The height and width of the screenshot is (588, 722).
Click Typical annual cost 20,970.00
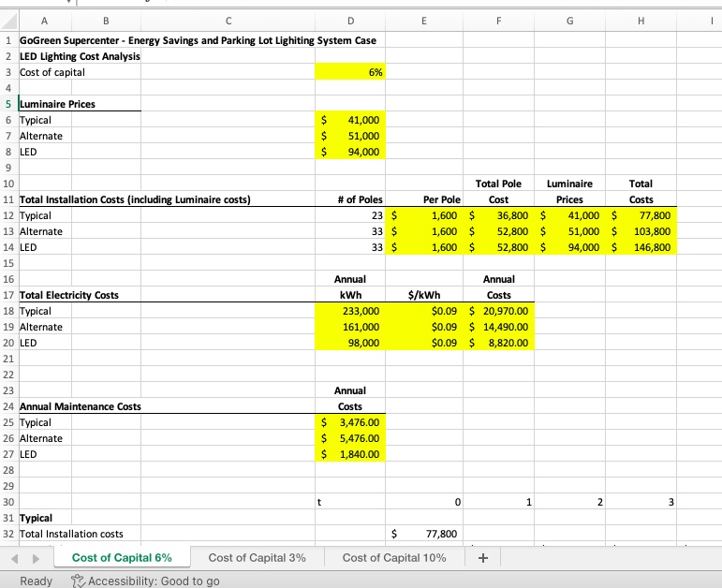coord(499,311)
